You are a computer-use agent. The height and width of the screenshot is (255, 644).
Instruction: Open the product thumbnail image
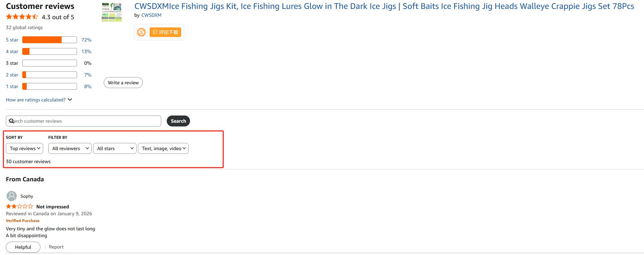click(112, 12)
